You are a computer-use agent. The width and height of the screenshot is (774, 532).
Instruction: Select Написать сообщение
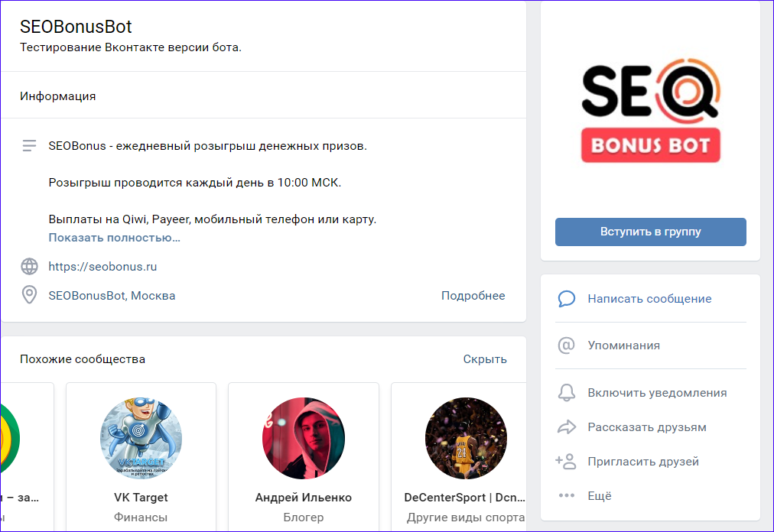pyautogui.click(x=649, y=299)
